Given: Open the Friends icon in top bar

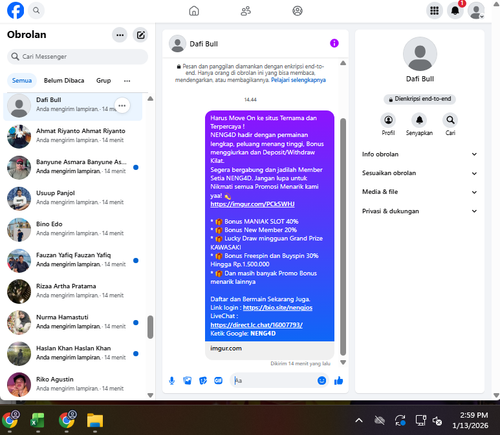Looking at the screenshot, I should pyautogui.click(x=246, y=11).
